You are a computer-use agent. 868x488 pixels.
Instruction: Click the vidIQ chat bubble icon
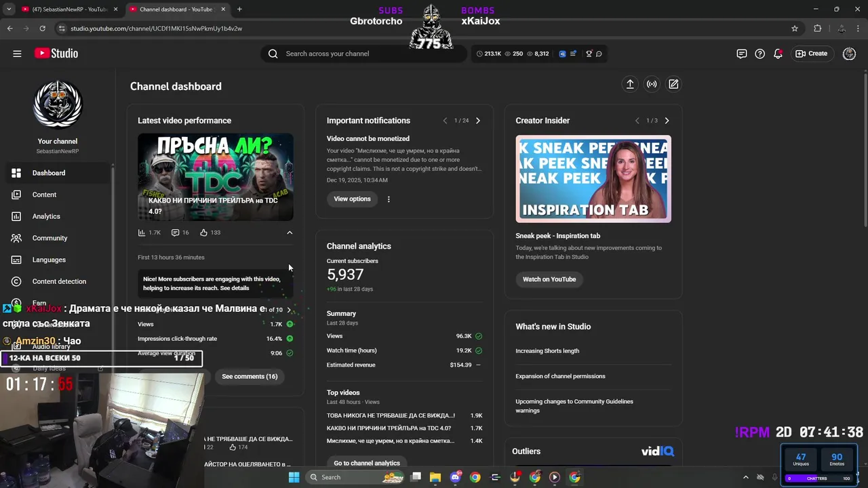tap(599, 54)
